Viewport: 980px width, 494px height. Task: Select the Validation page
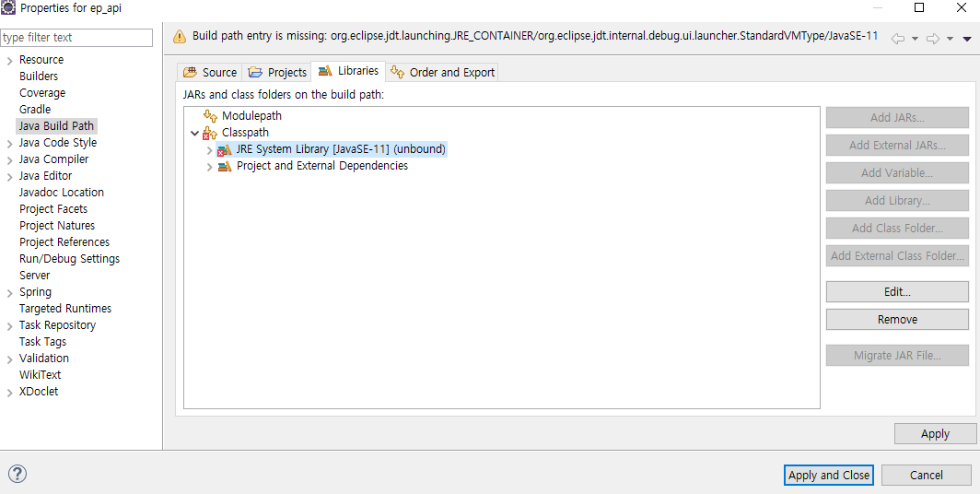click(x=44, y=358)
